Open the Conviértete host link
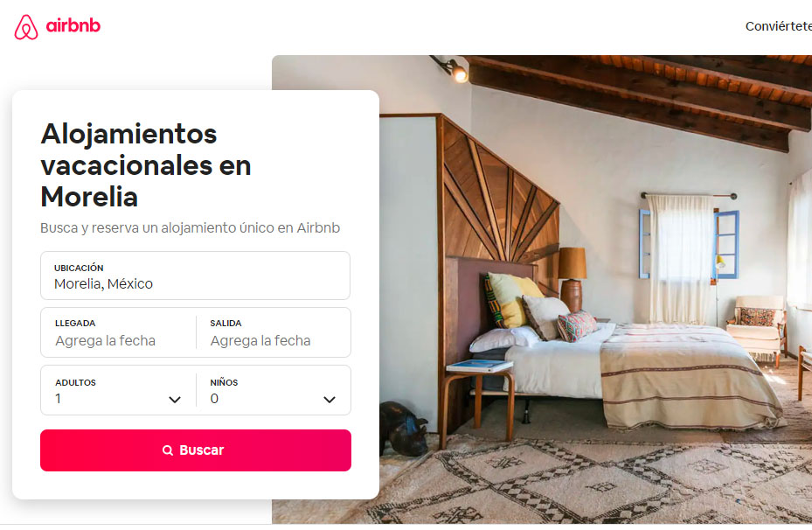Viewport: 812px width, 530px height. [x=778, y=26]
